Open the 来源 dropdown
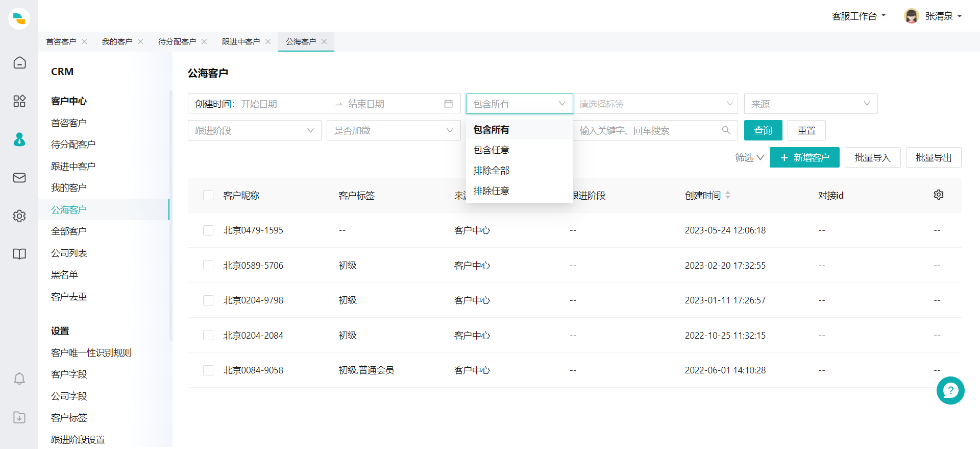 pos(811,104)
